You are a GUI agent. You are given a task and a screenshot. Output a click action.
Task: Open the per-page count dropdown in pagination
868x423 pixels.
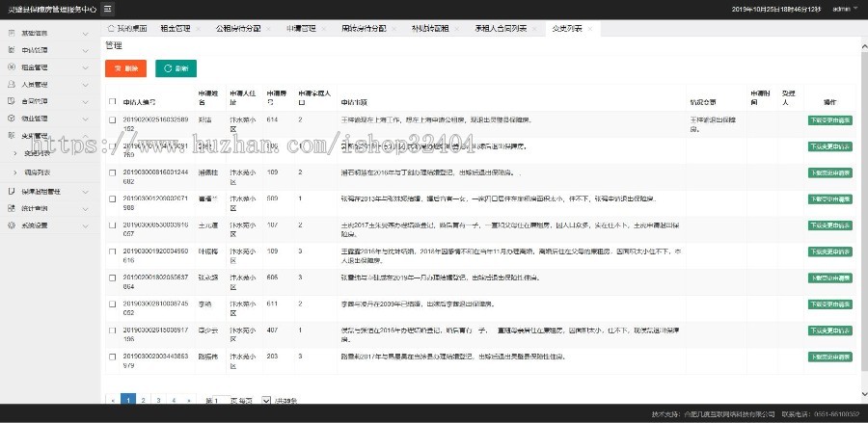pos(266,400)
